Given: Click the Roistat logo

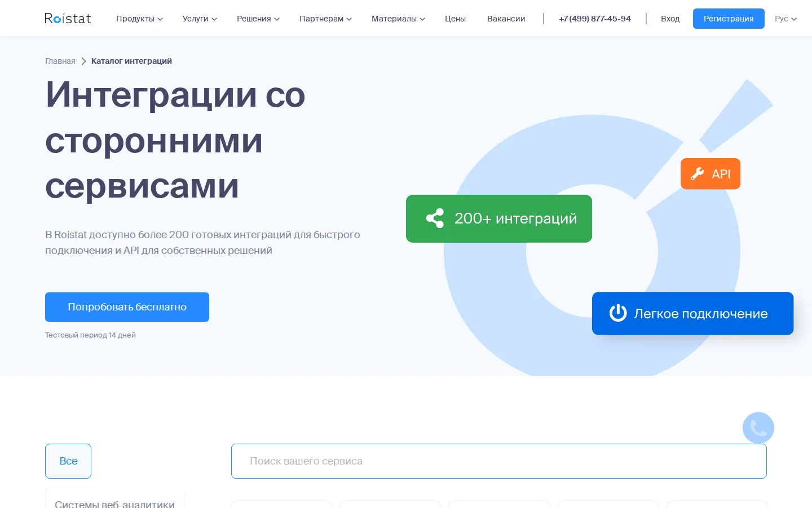Looking at the screenshot, I should click(x=68, y=19).
